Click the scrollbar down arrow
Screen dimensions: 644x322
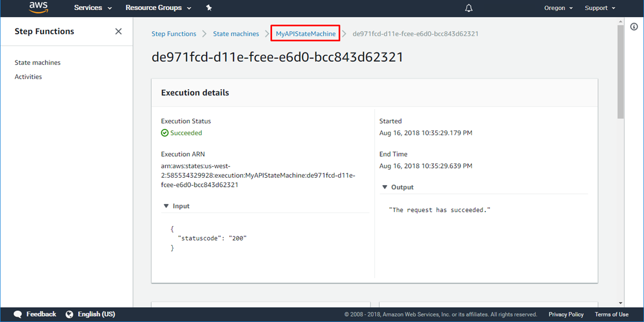[620, 303]
